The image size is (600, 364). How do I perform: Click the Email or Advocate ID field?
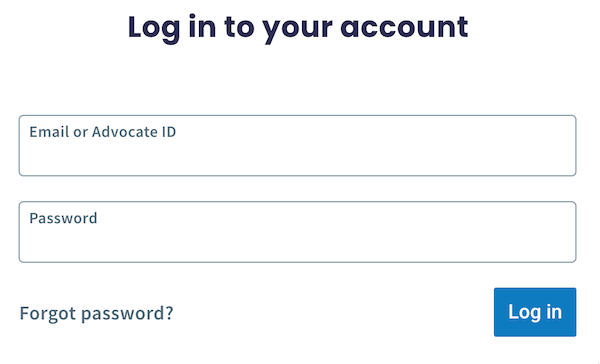(297, 145)
